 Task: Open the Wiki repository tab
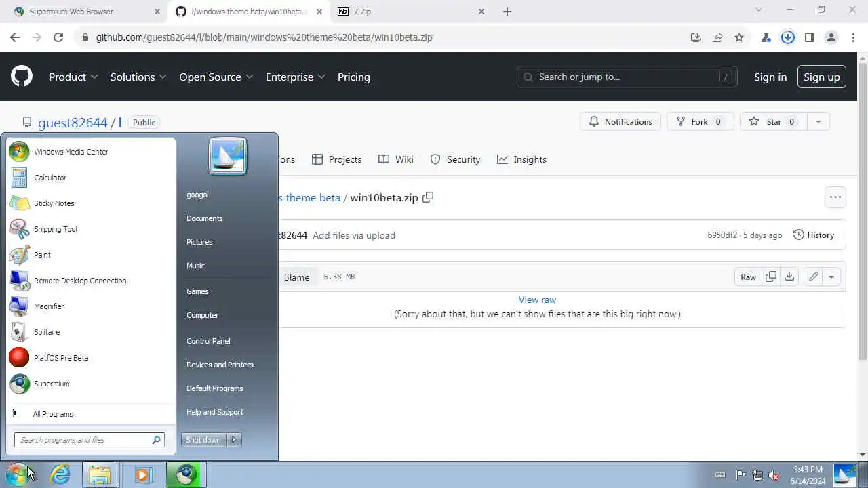(395, 159)
